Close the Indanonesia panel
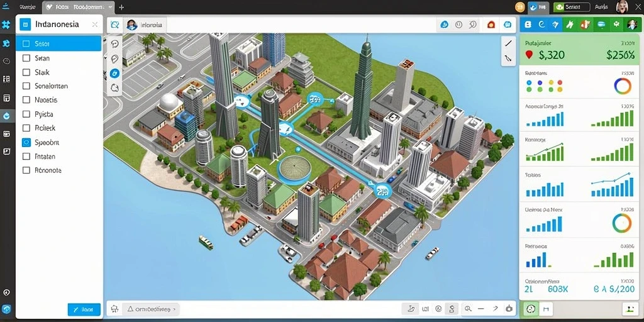The image size is (644, 322). pyautogui.click(x=95, y=25)
